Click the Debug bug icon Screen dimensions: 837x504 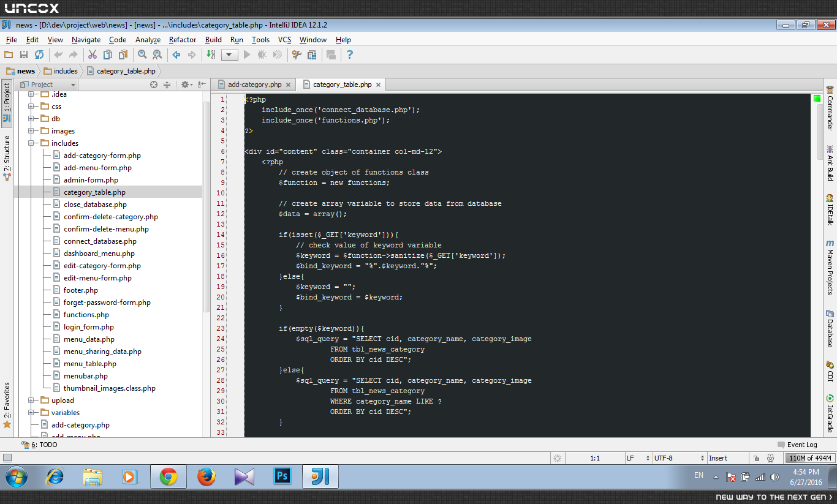point(262,55)
